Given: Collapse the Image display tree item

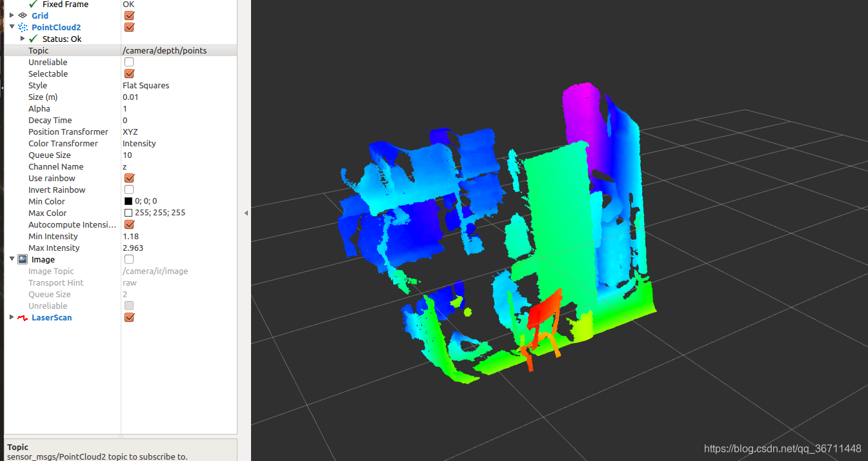Looking at the screenshot, I should (x=12, y=259).
